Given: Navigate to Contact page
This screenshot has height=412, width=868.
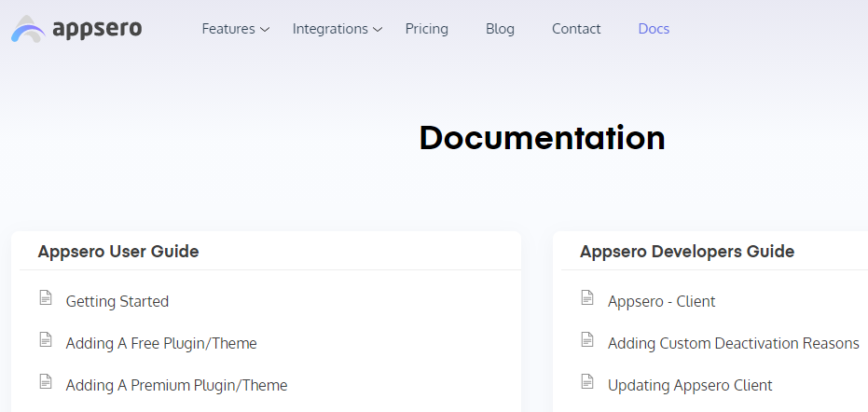Looking at the screenshot, I should pyautogui.click(x=576, y=29).
